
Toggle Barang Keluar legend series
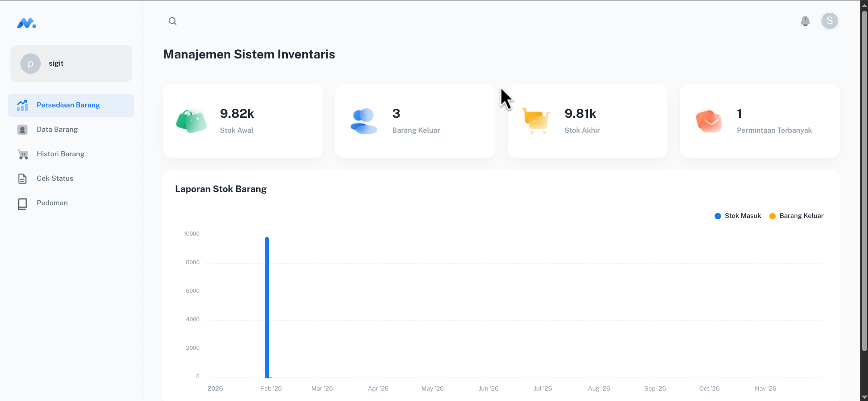click(x=796, y=216)
